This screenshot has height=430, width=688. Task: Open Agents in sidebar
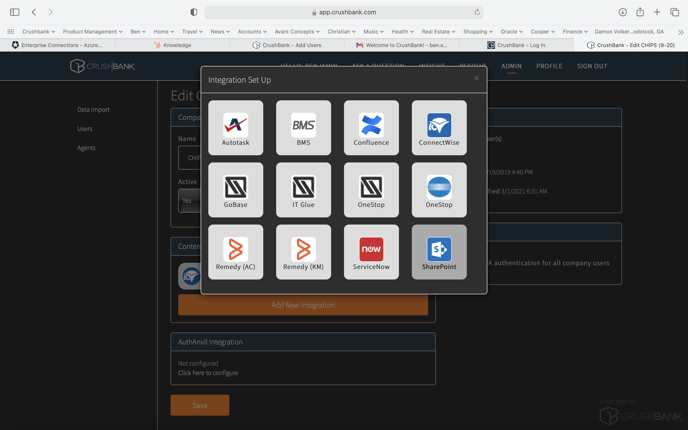86,148
